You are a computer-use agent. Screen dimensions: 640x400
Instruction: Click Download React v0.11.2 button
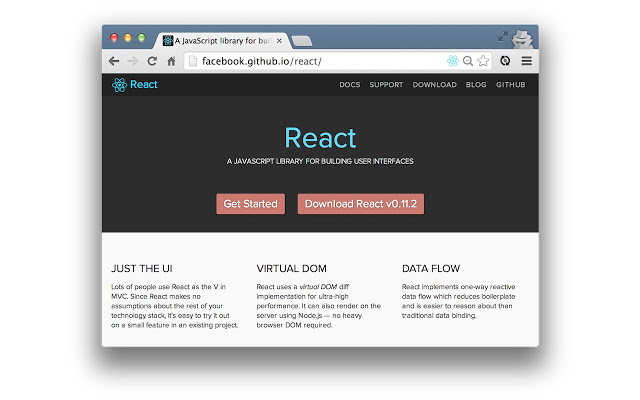[361, 204]
